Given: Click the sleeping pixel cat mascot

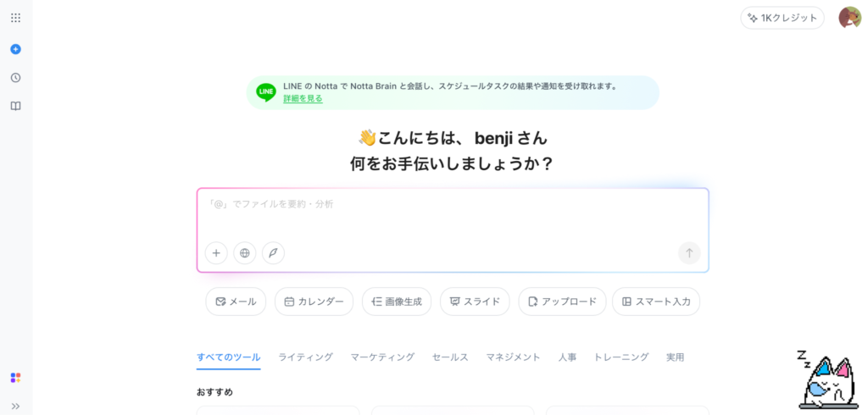Looking at the screenshot, I should pos(829,379).
